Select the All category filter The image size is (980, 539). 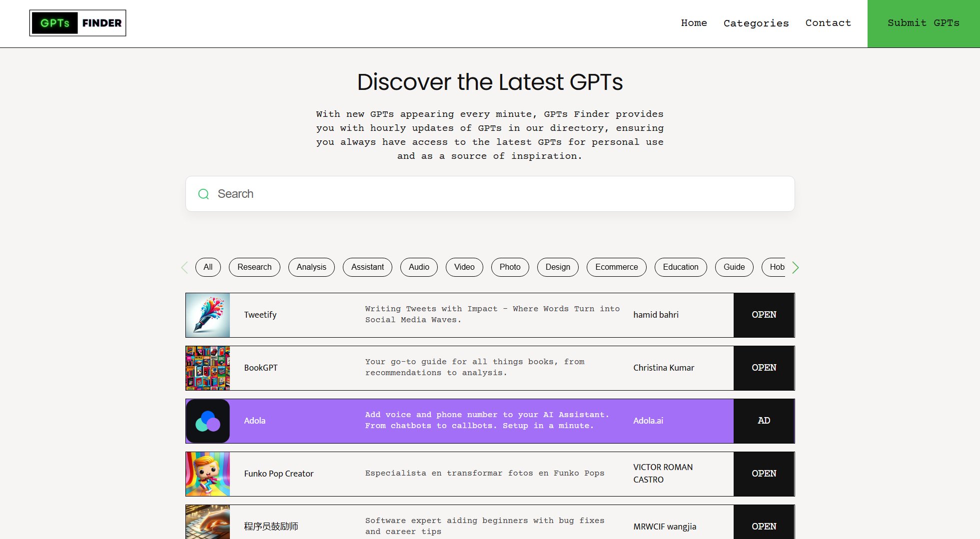(x=208, y=267)
